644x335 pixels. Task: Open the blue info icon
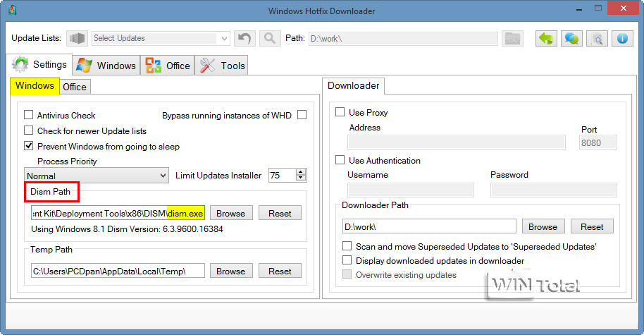click(x=623, y=39)
